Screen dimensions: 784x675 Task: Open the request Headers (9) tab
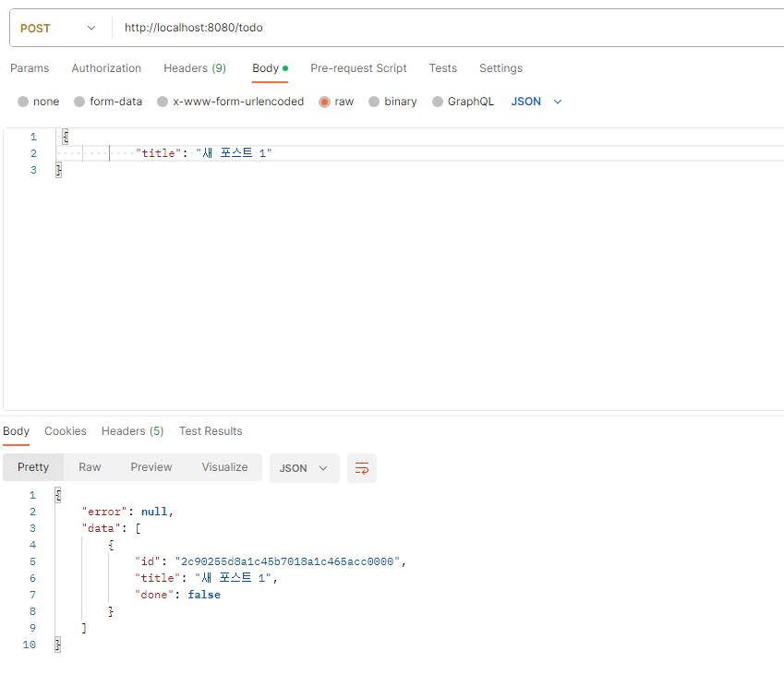[195, 68]
